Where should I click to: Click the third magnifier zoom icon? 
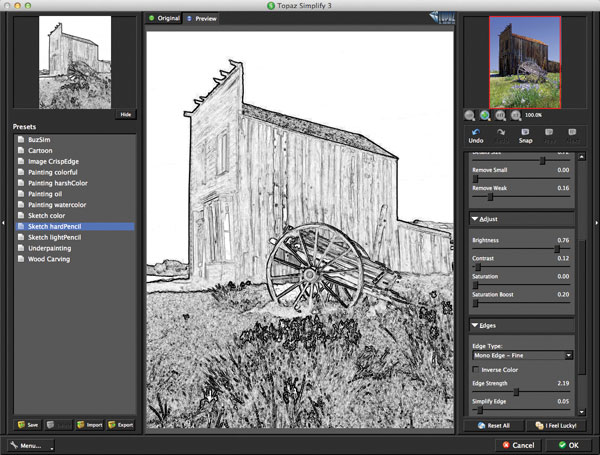pos(500,115)
